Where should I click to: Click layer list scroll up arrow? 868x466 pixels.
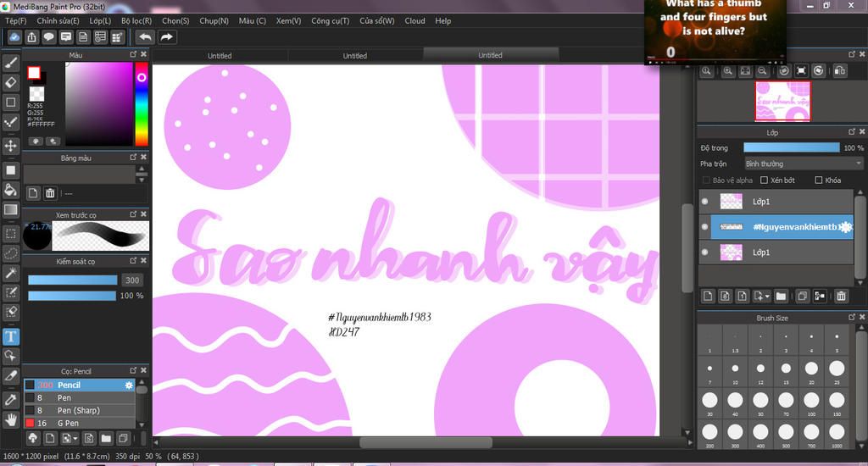pyautogui.click(x=860, y=192)
